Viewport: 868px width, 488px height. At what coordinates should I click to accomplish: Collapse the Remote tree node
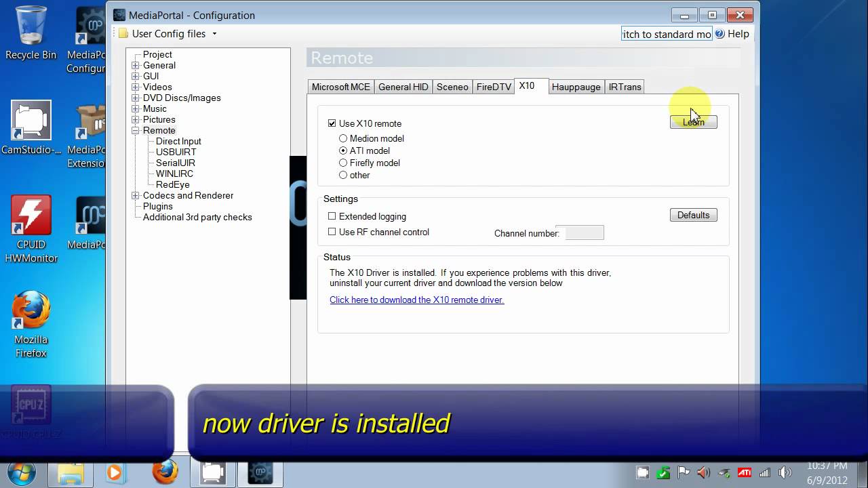pos(135,130)
